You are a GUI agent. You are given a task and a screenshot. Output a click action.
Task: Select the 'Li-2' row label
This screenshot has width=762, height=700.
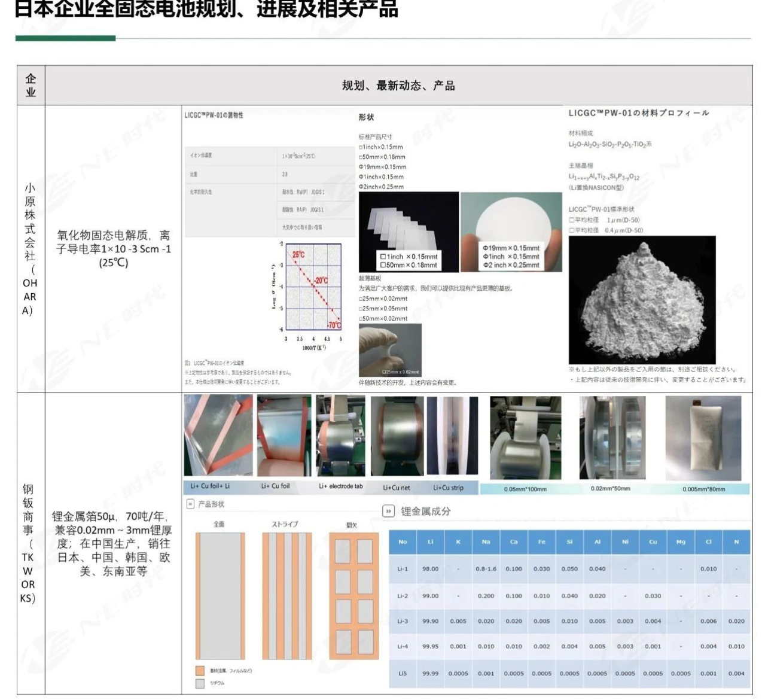click(403, 596)
